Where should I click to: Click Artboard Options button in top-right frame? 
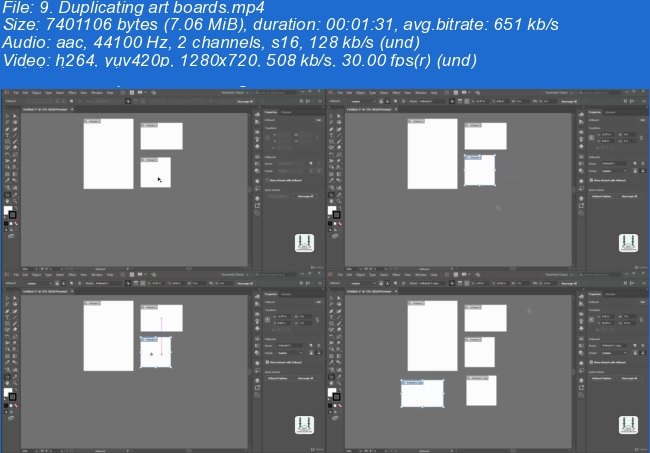tap(601, 196)
